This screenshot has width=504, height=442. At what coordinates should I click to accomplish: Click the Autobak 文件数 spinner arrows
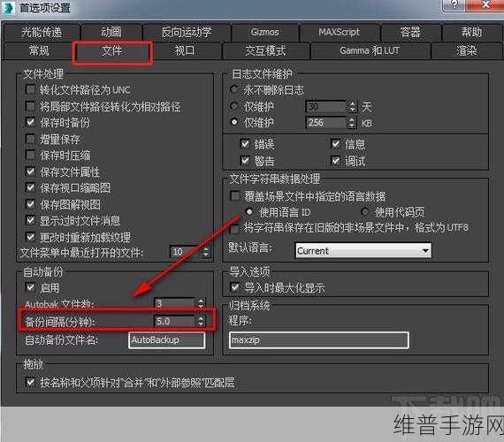pyautogui.click(x=201, y=303)
